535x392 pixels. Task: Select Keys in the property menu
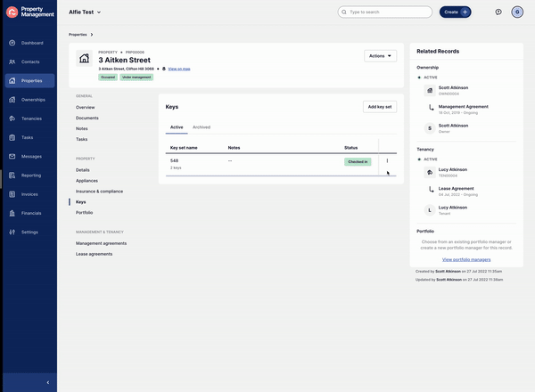click(81, 202)
